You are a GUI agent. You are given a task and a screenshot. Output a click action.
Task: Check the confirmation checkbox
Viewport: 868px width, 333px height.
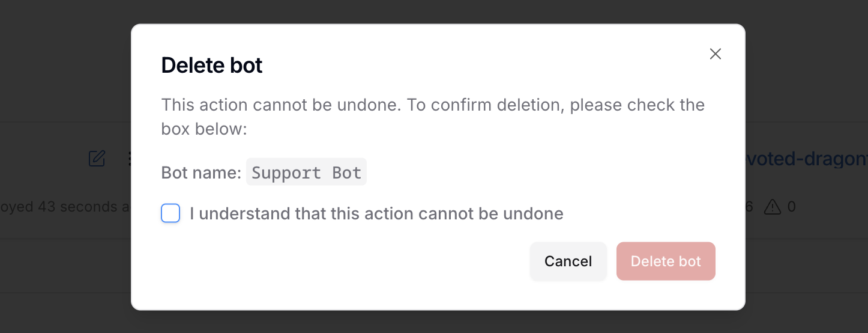point(170,213)
